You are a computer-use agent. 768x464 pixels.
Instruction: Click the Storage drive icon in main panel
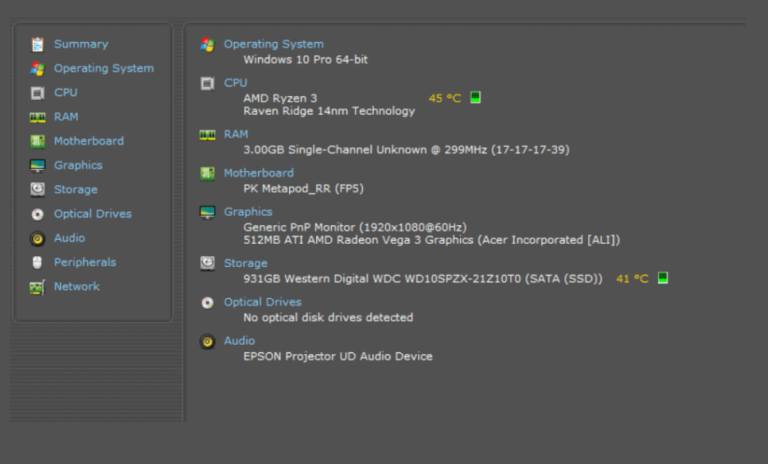point(207,264)
